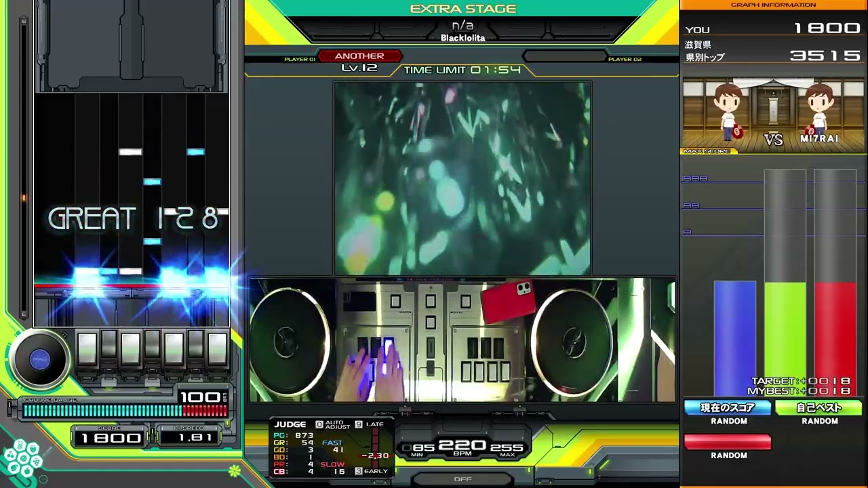
Task: Click the red phone on the controller cam
Action: tap(509, 302)
